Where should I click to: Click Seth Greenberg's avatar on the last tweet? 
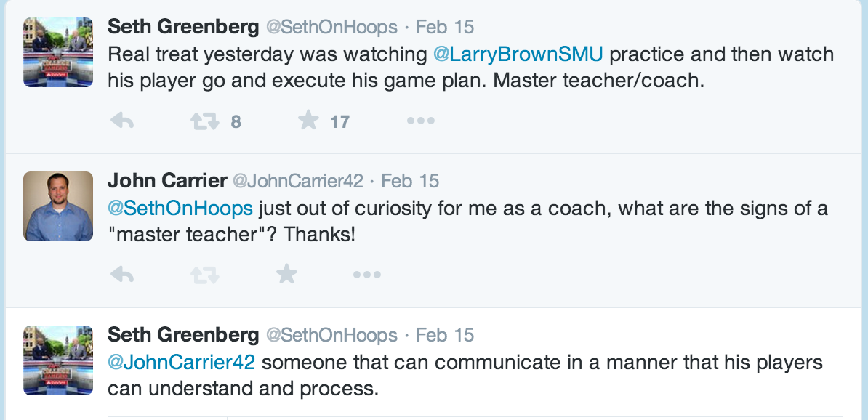58,360
